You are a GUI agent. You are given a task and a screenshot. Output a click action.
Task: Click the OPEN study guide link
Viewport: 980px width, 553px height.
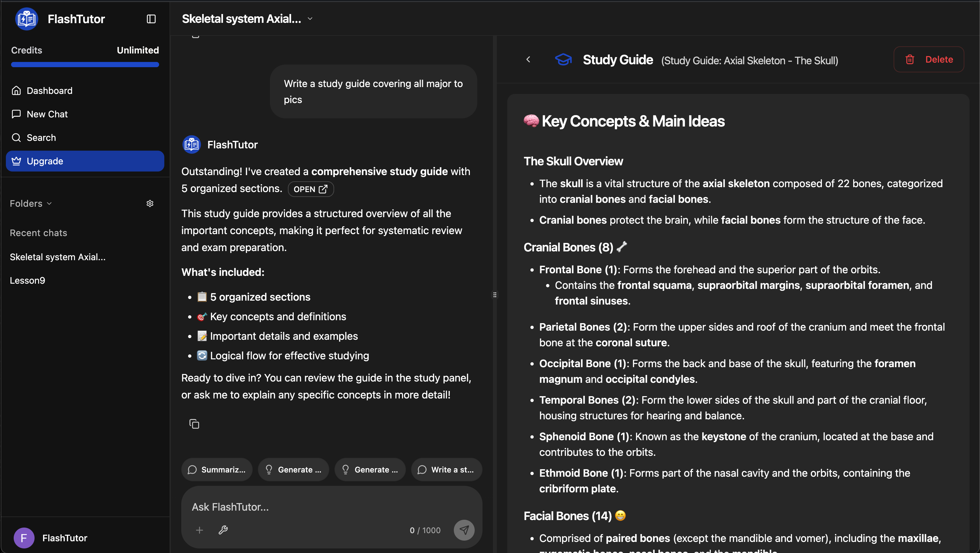(x=310, y=189)
